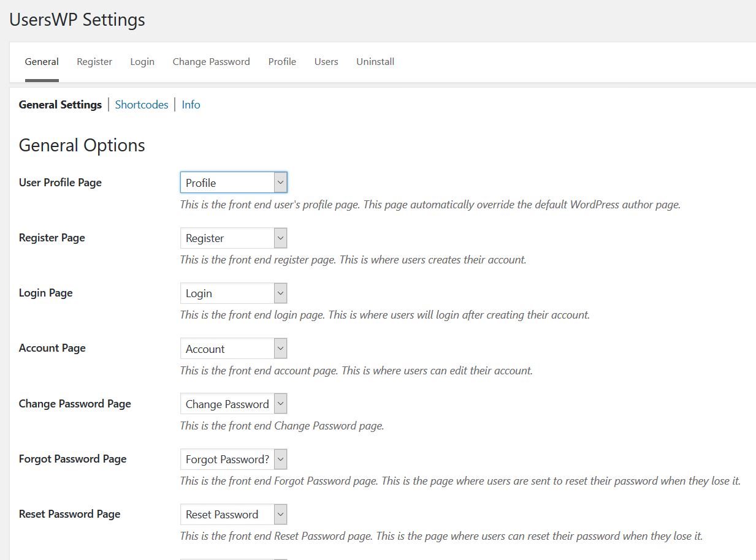
Task: Go to the Login settings tab
Action: point(142,62)
